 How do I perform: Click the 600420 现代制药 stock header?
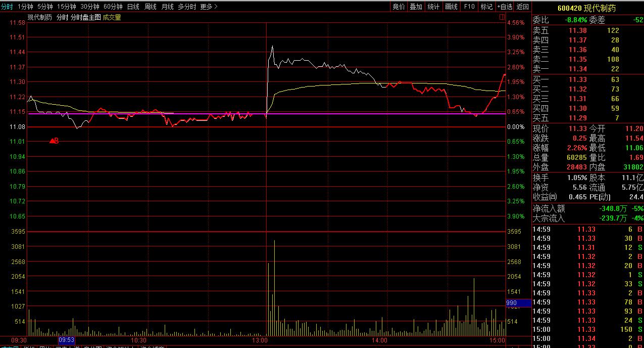click(587, 8)
